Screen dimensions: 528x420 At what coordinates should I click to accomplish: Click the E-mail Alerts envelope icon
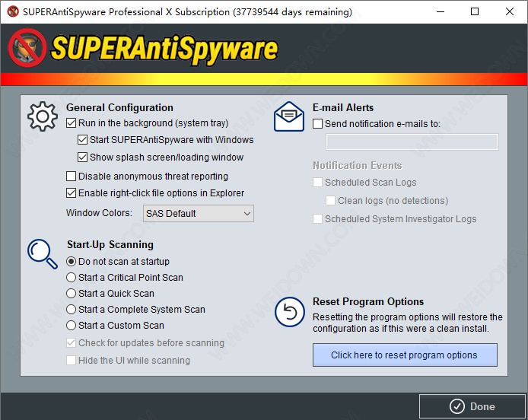click(289, 116)
